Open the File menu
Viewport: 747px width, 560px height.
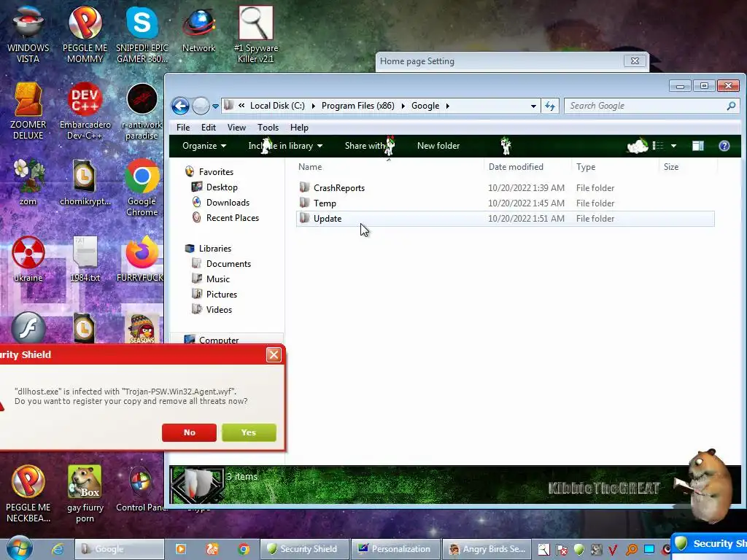(183, 128)
